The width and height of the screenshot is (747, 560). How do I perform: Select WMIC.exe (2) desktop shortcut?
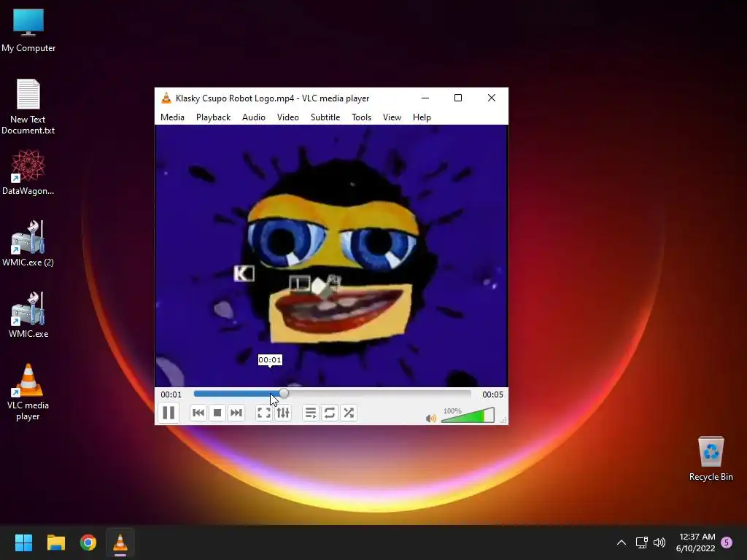click(x=28, y=244)
